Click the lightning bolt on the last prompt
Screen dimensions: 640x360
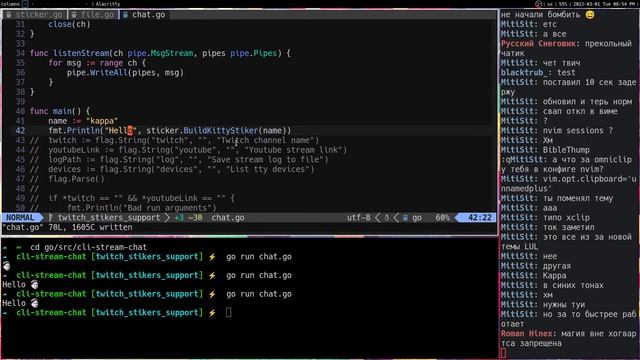point(212,313)
